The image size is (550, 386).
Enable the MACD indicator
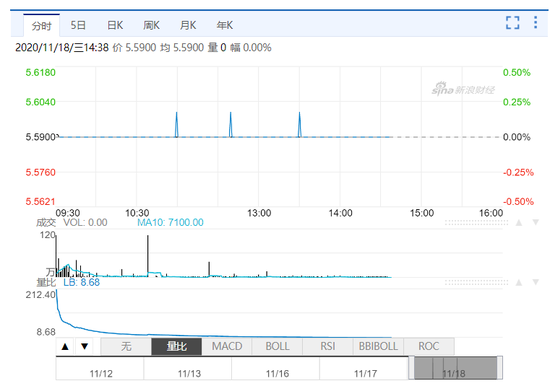pos(227,347)
